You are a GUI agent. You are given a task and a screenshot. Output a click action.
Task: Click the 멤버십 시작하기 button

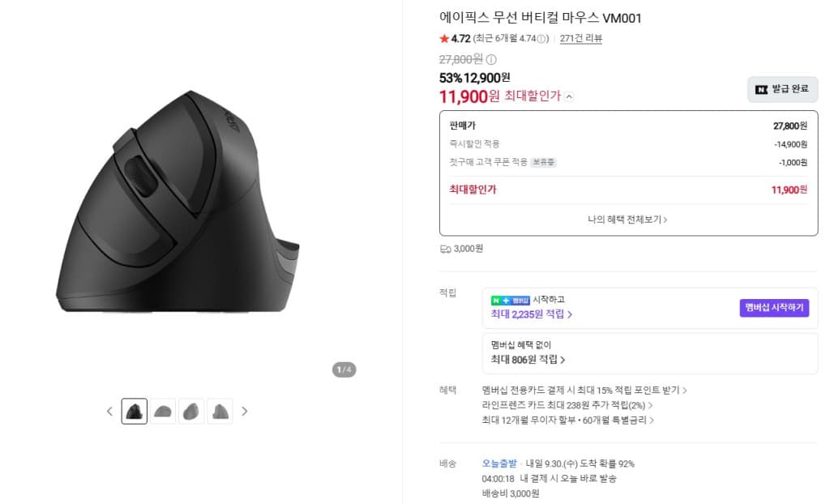click(774, 308)
